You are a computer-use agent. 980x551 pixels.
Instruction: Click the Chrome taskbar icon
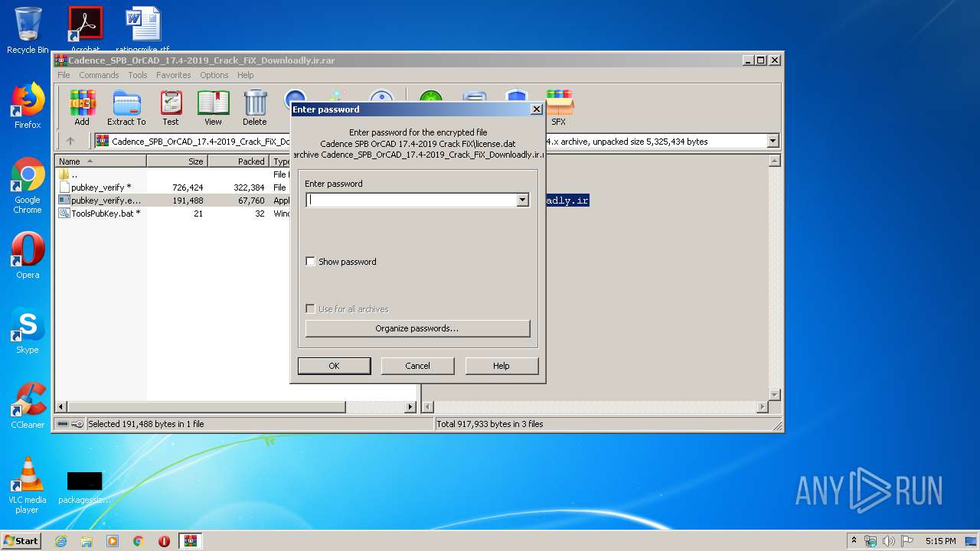point(139,541)
